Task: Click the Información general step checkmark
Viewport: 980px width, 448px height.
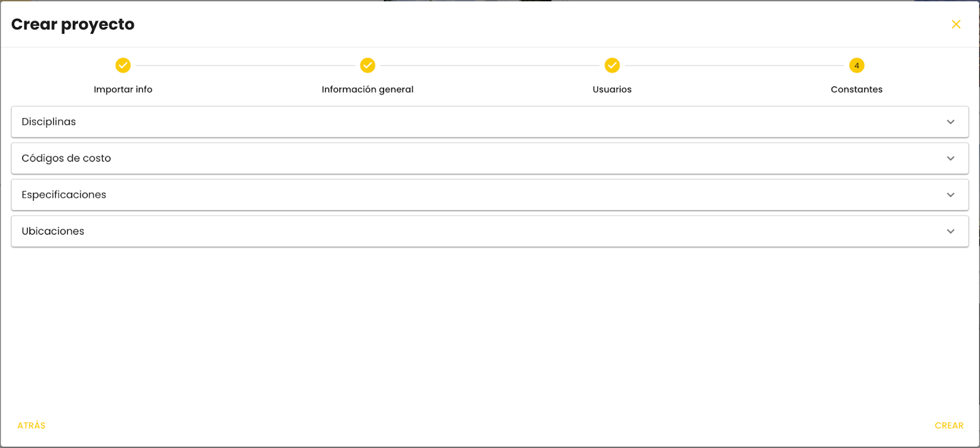Action: click(367, 65)
